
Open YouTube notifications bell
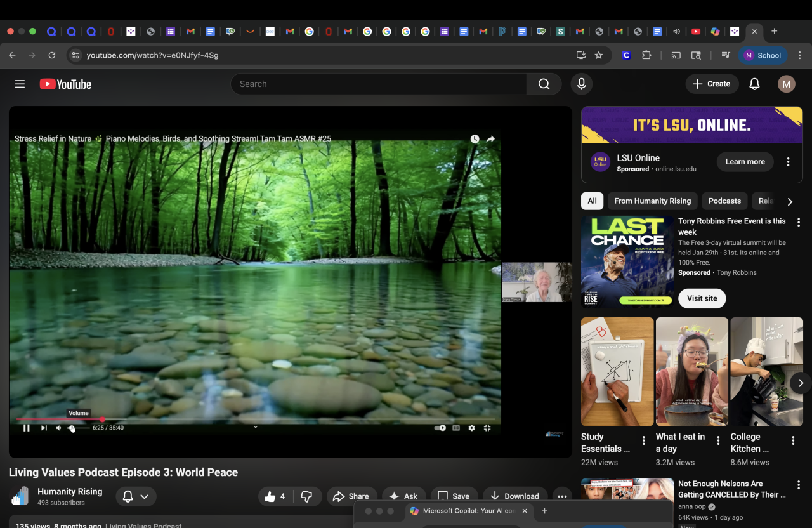coord(754,84)
